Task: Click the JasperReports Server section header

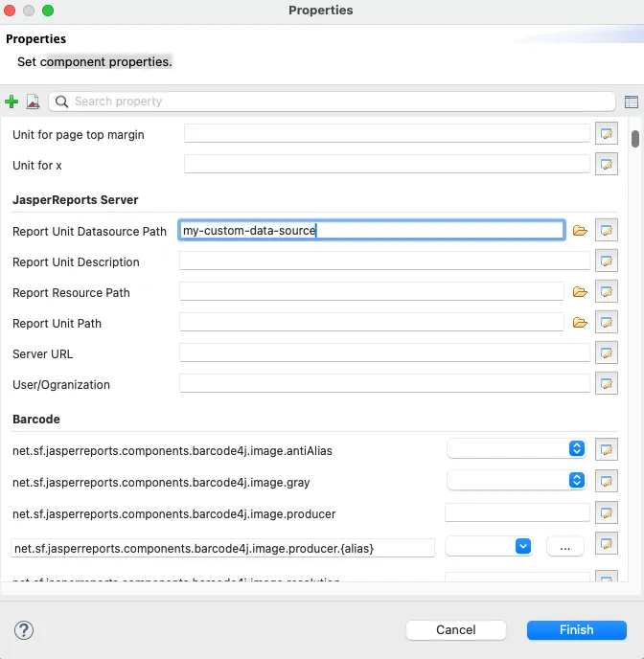Action: click(x=76, y=200)
